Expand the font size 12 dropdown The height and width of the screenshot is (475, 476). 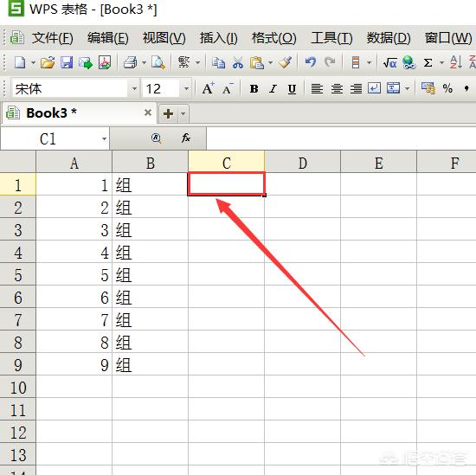coord(186,88)
